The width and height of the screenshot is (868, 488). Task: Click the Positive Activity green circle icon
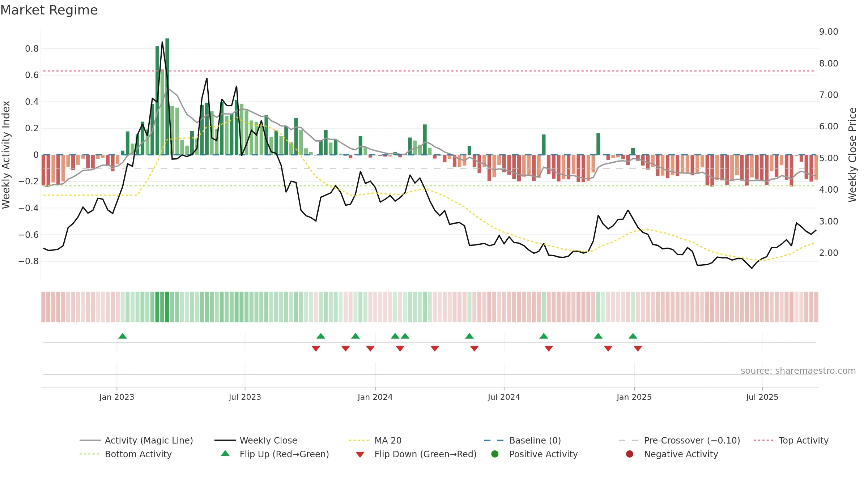(495, 454)
